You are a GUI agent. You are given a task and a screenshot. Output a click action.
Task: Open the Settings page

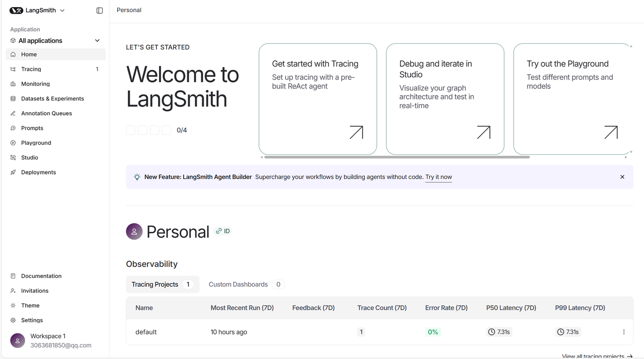(x=55, y=320)
